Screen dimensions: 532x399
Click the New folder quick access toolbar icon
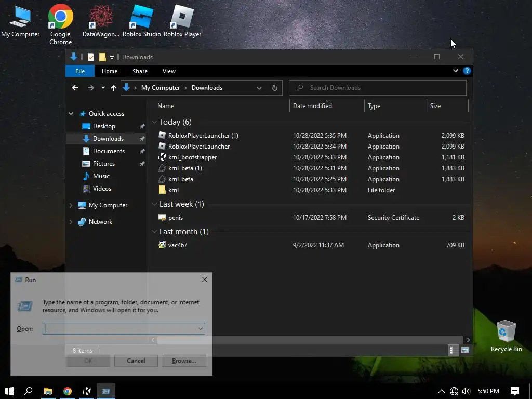102,57
